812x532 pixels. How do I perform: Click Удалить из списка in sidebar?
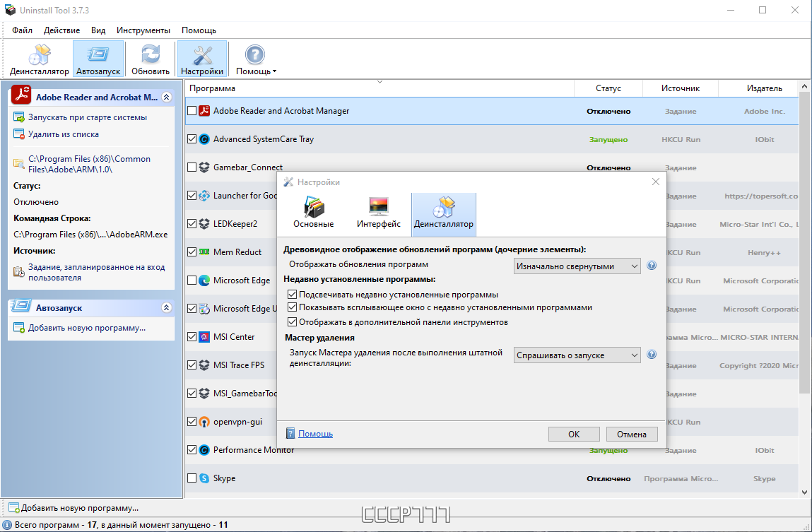[63, 134]
